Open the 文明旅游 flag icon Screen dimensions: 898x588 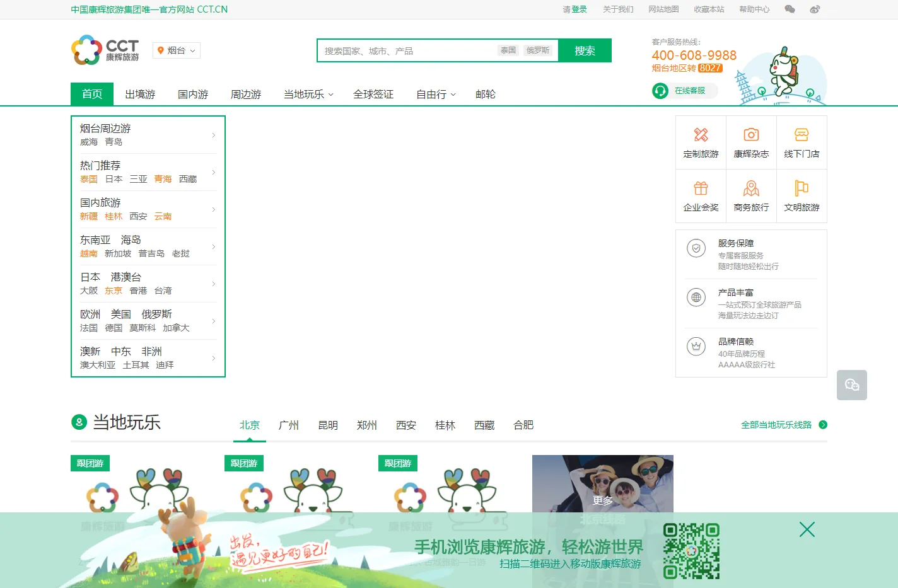[802, 188]
